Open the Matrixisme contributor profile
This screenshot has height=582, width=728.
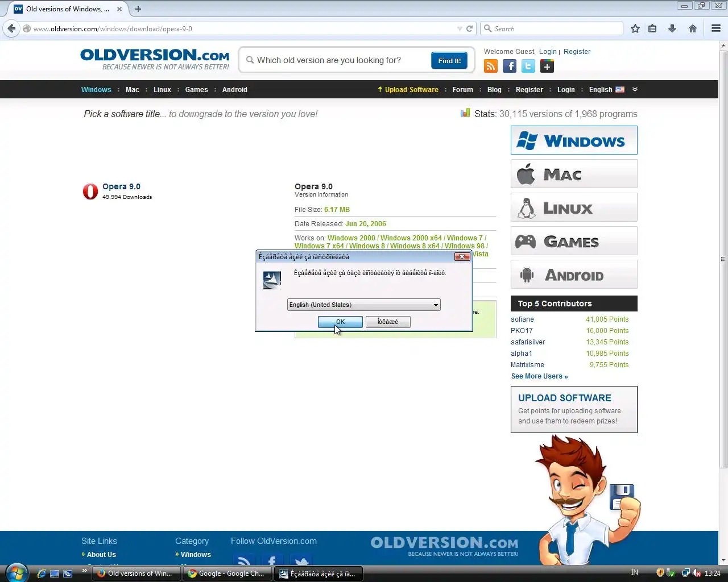[527, 365]
